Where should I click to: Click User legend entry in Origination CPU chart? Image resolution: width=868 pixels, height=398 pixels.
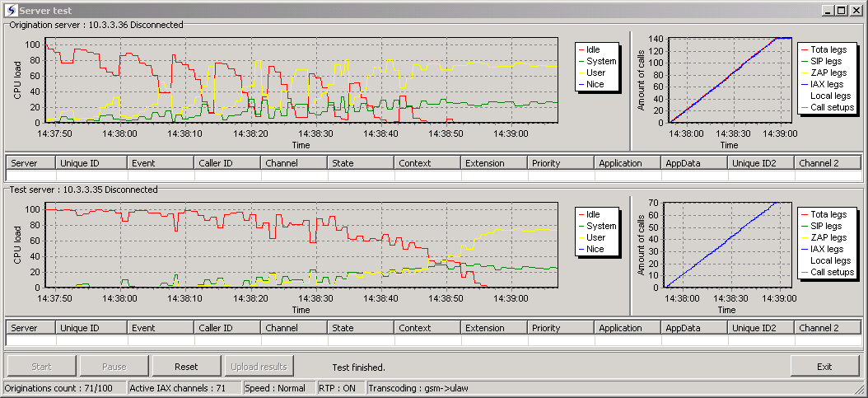(x=592, y=73)
